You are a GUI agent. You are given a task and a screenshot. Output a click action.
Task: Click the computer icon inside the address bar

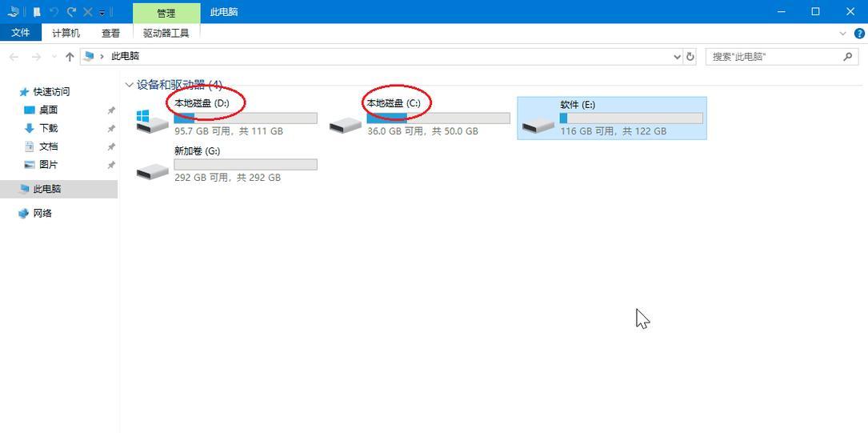[88, 56]
